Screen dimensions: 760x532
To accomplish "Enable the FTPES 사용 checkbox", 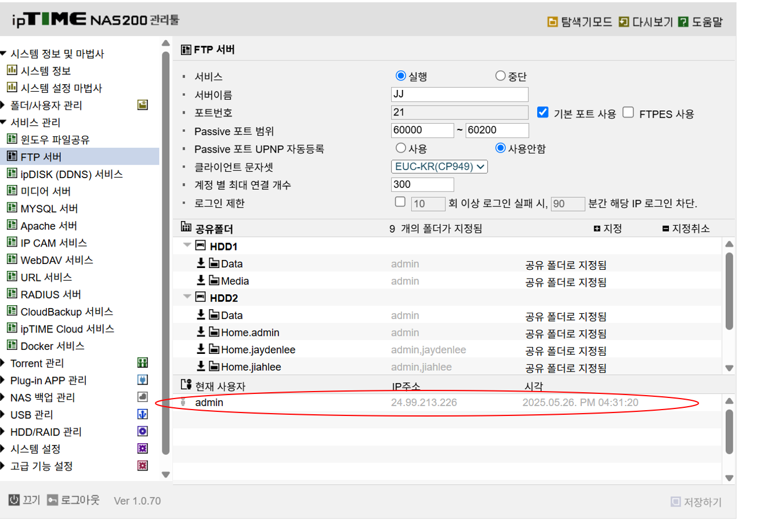I will [628, 113].
